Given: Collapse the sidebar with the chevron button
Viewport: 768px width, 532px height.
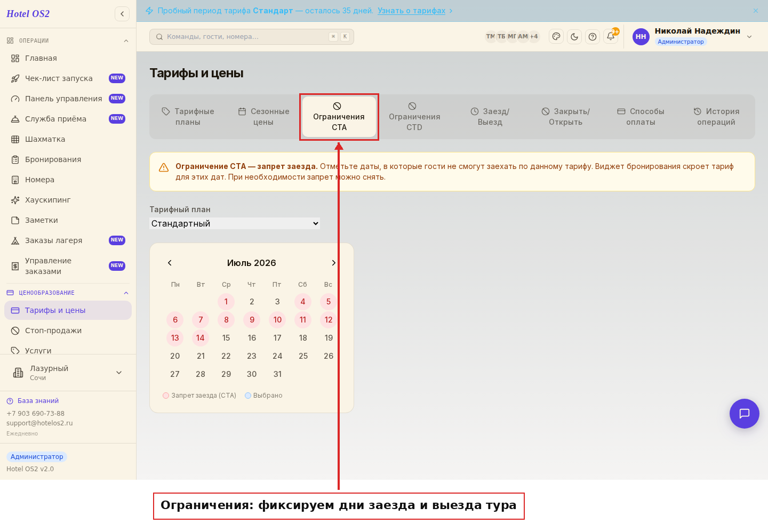Looking at the screenshot, I should click(122, 14).
